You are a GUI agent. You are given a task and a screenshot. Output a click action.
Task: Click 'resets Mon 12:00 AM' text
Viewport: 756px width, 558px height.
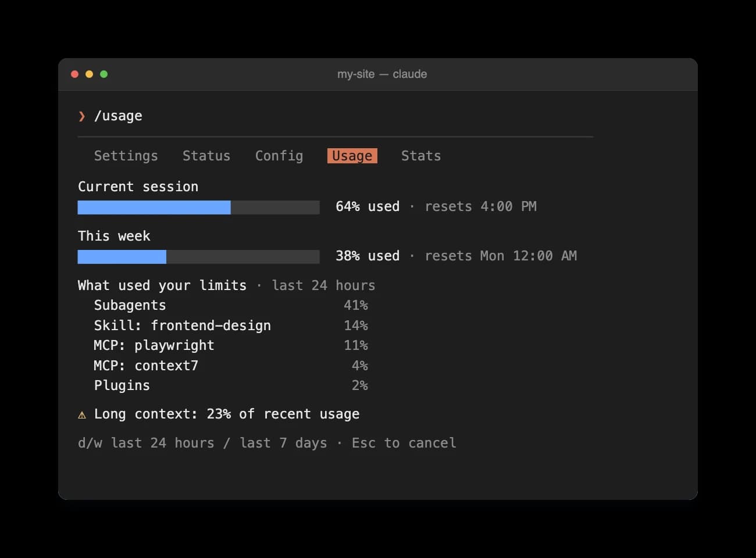[x=501, y=256]
